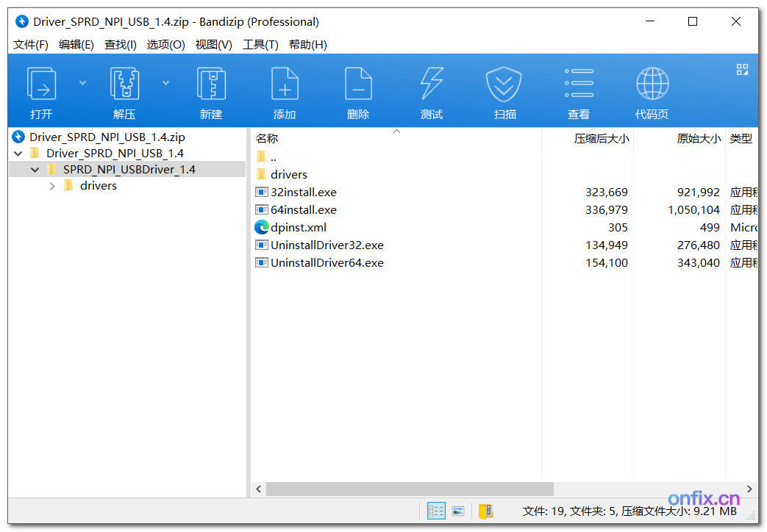Toggle the layout grid icon at top right

click(742, 68)
